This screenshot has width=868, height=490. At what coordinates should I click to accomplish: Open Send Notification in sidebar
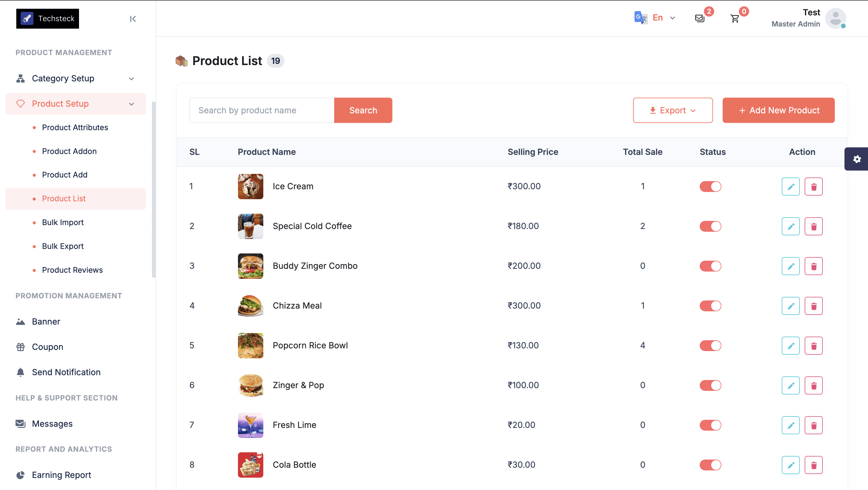tap(66, 372)
